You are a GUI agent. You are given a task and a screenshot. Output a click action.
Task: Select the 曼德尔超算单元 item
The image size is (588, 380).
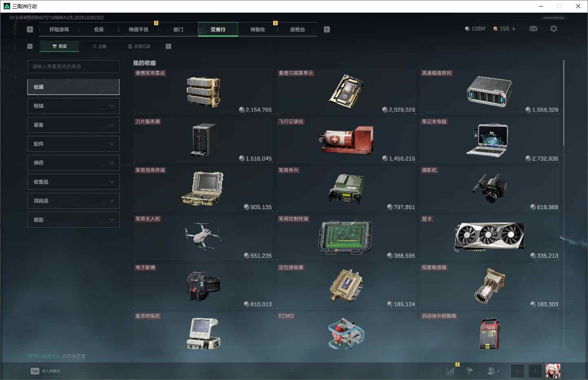[x=346, y=92]
